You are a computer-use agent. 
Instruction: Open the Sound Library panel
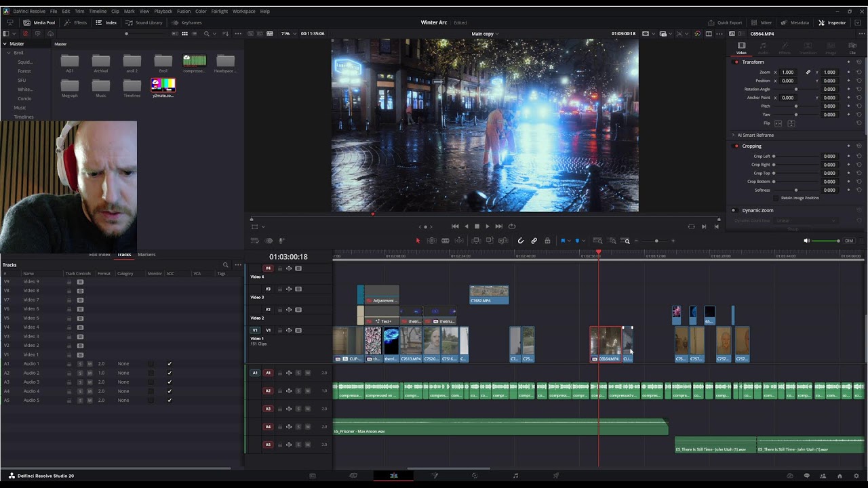144,22
